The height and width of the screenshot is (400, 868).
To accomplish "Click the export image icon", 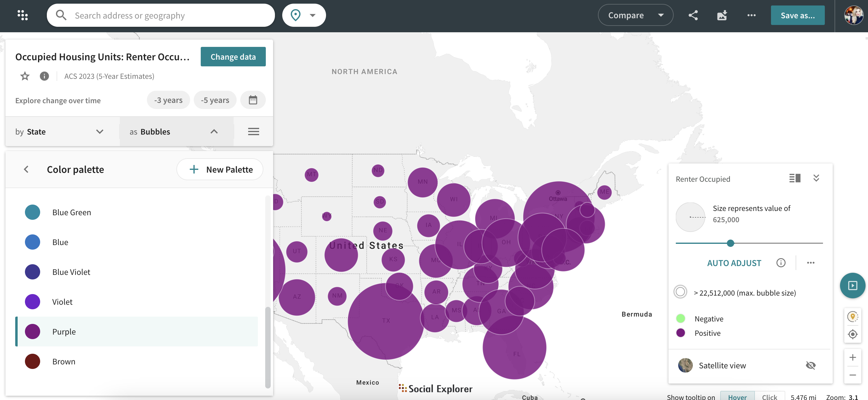I will [x=722, y=15].
